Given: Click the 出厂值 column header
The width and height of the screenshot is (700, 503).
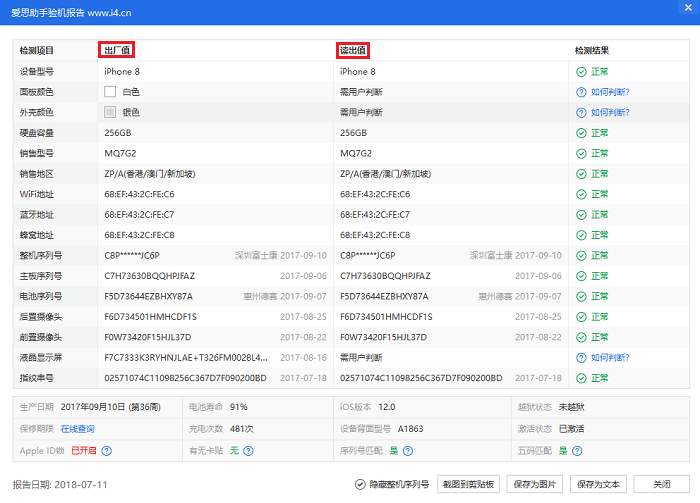Looking at the screenshot, I should coord(117,50).
